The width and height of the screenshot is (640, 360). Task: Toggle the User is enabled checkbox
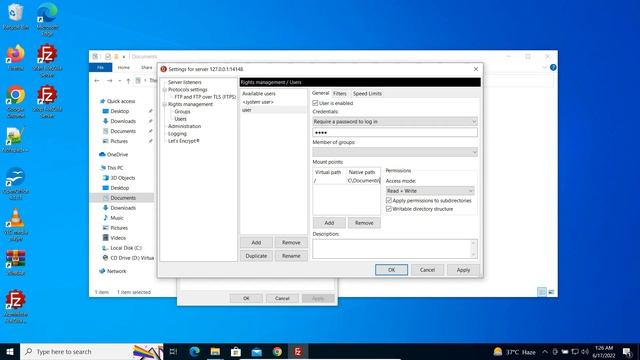(315, 103)
